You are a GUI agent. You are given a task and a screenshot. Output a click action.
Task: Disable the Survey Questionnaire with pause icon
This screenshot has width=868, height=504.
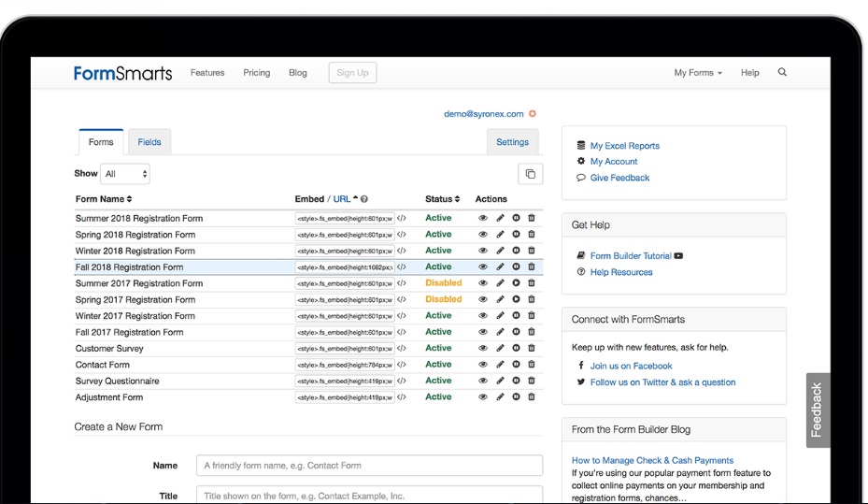click(516, 381)
